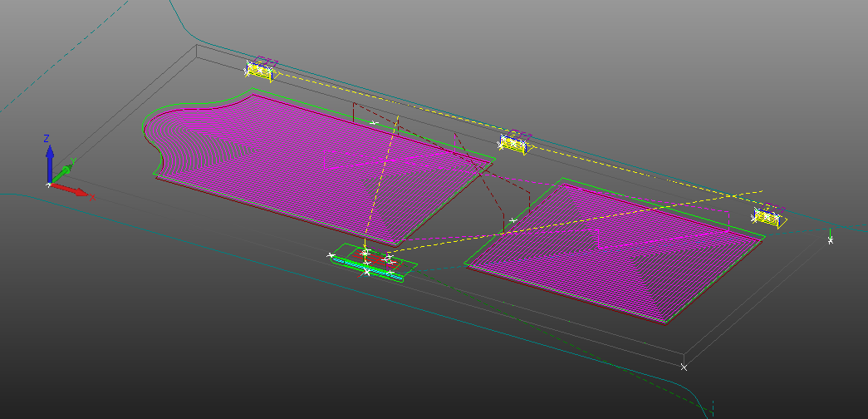Click the rightmost yellow clamp marker

pos(769,217)
